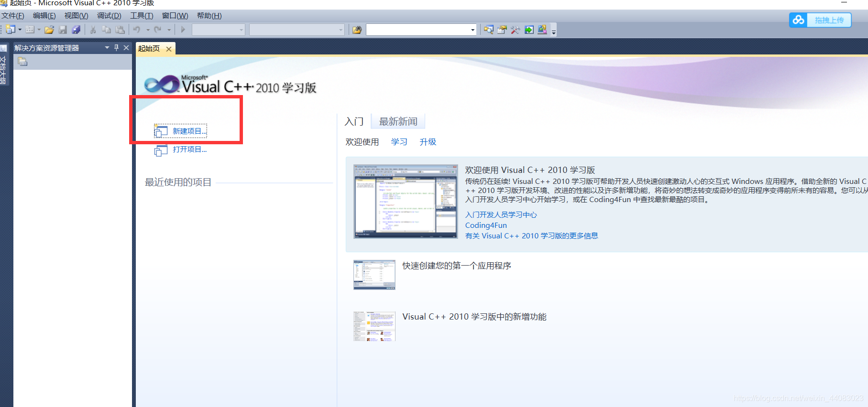Open the 窗口(W) menu
The width and height of the screenshot is (868, 407).
coord(175,16)
